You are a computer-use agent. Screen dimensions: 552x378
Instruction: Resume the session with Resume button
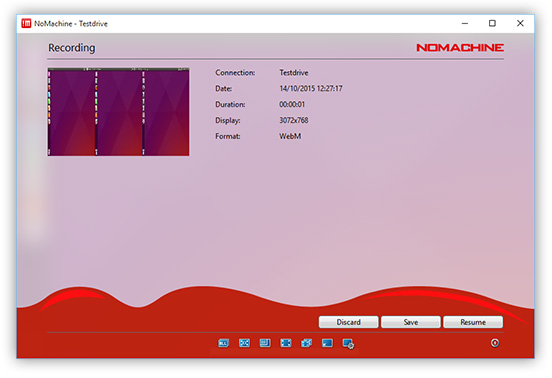[x=473, y=322]
